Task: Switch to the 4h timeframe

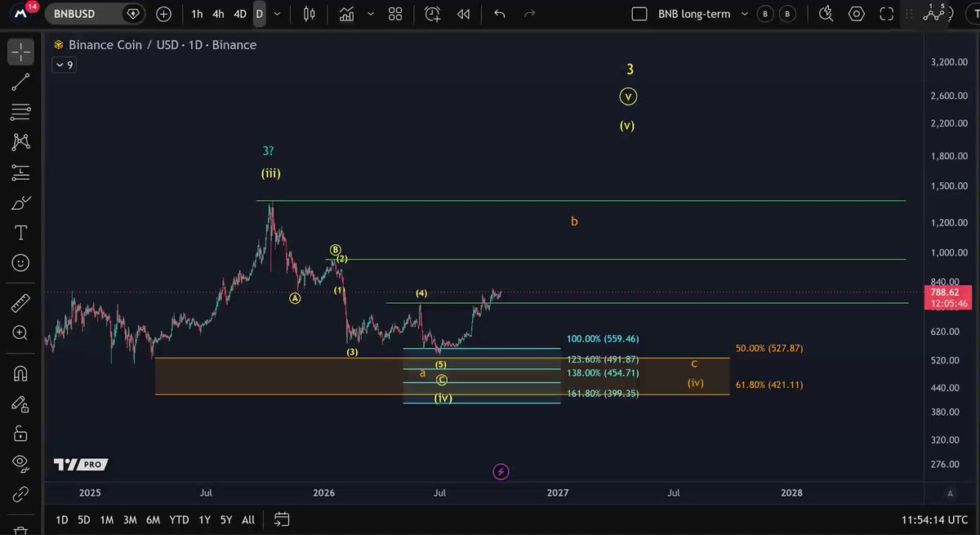Action: coord(218,14)
